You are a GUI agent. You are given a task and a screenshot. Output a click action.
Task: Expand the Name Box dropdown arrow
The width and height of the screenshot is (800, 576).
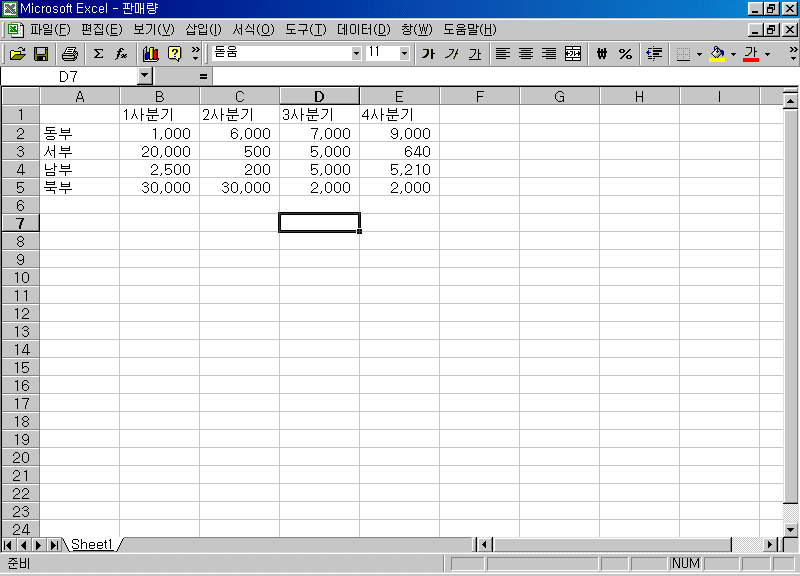tap(144, 76)
